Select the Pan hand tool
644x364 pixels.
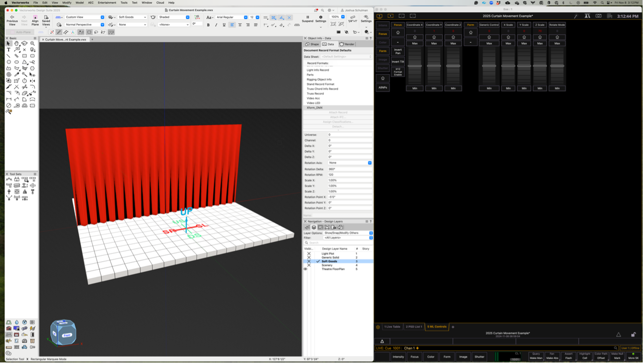[x=16, y=43]
